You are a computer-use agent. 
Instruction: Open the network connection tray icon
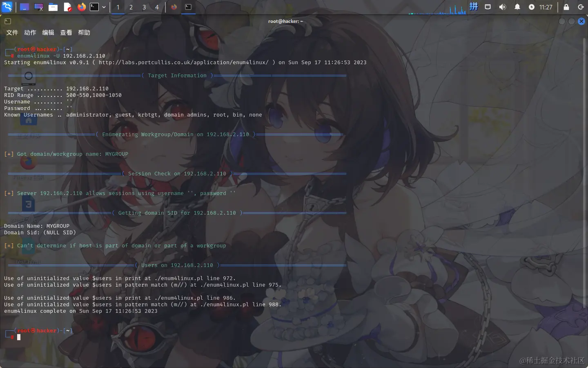(488, 7)
